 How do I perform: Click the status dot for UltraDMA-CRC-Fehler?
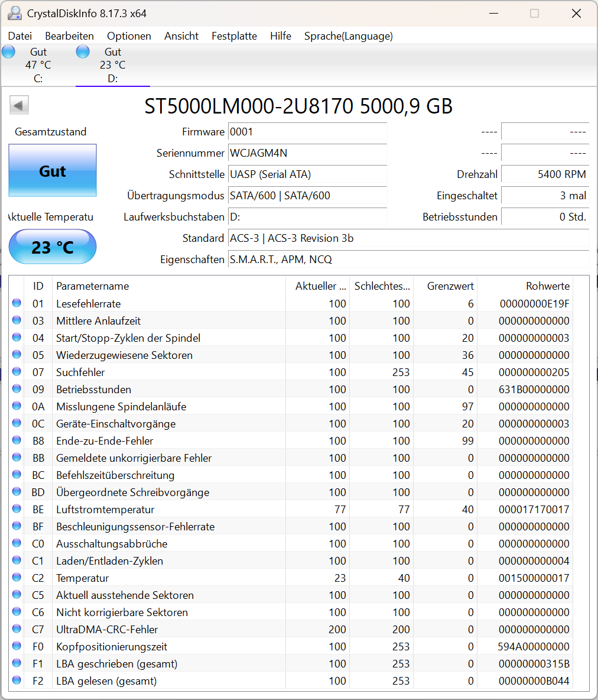[17, 629]
